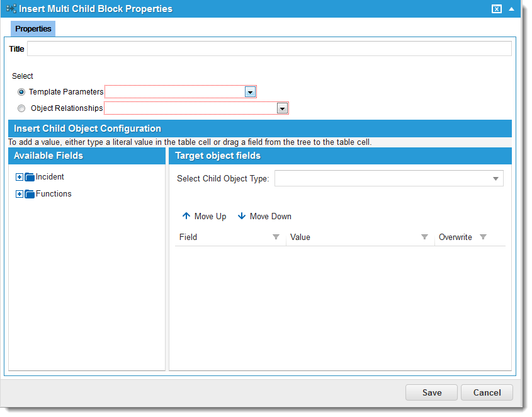The width and height of the screenshot is (532, 417).
Task: Switch to the Properties tab
Action: coord(33,28)
